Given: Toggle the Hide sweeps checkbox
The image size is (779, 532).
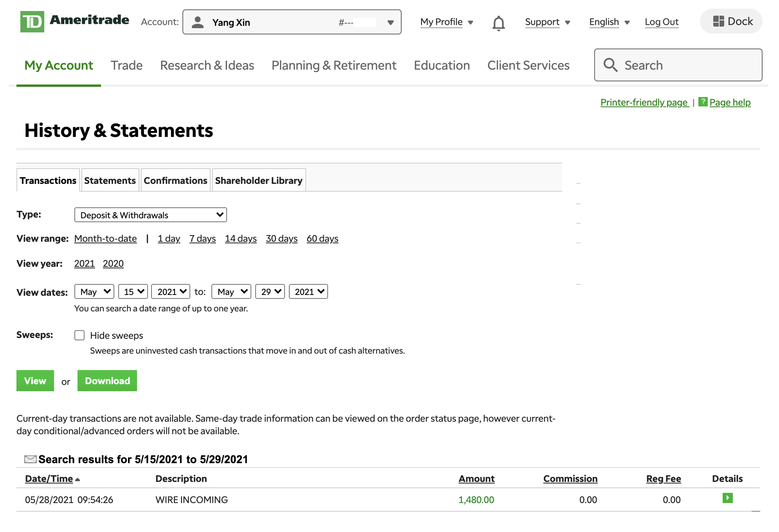Looking at the screenshot, I should coord(79,335).
